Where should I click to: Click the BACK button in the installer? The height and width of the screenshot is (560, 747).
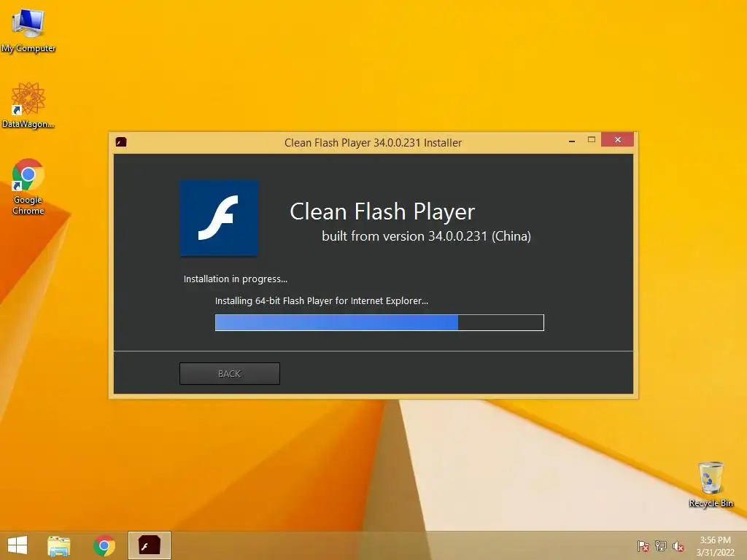click(x=230, y=374)
